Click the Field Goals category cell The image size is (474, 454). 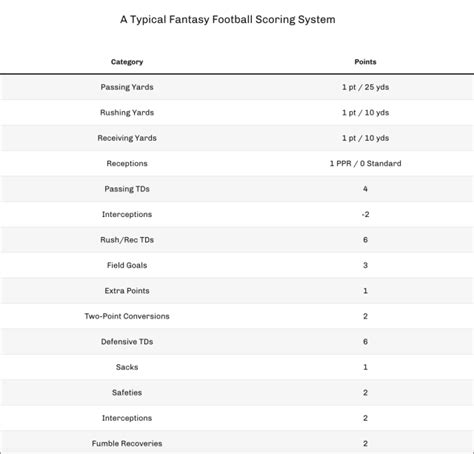tap(127, 265)
